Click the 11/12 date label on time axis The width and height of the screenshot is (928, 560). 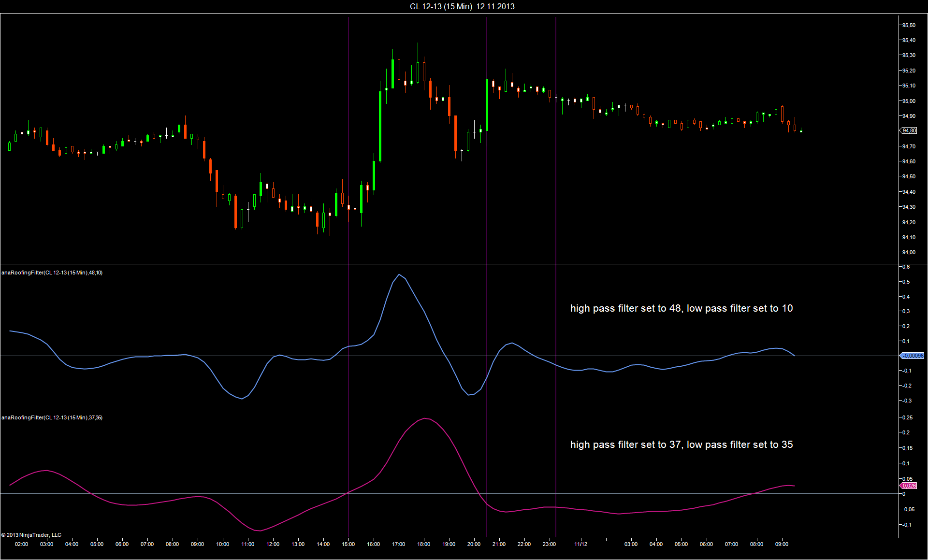coord(581,544)
